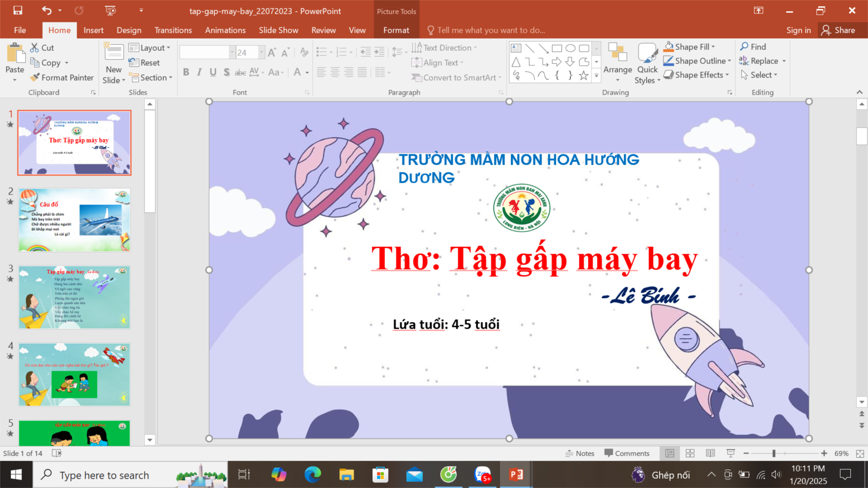This screenshot has width=868, height=488.
Task: Click the zoom slider handle
Action: (x=774, y=453)
